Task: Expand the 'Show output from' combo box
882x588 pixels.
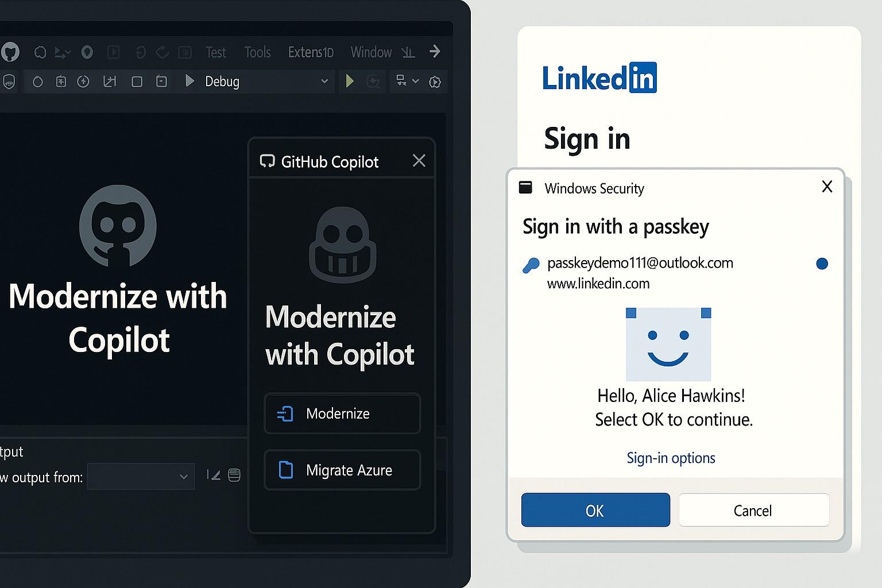Action: (x=183, y=477)
